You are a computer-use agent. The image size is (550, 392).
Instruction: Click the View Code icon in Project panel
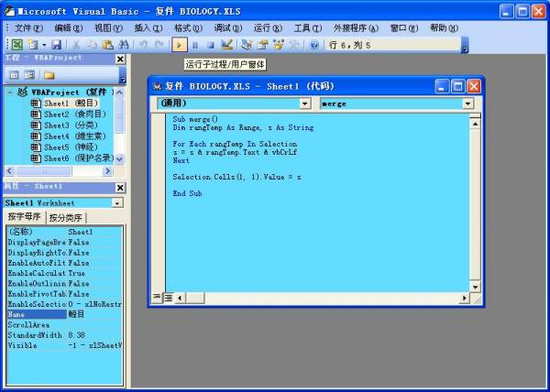[14, 74]
